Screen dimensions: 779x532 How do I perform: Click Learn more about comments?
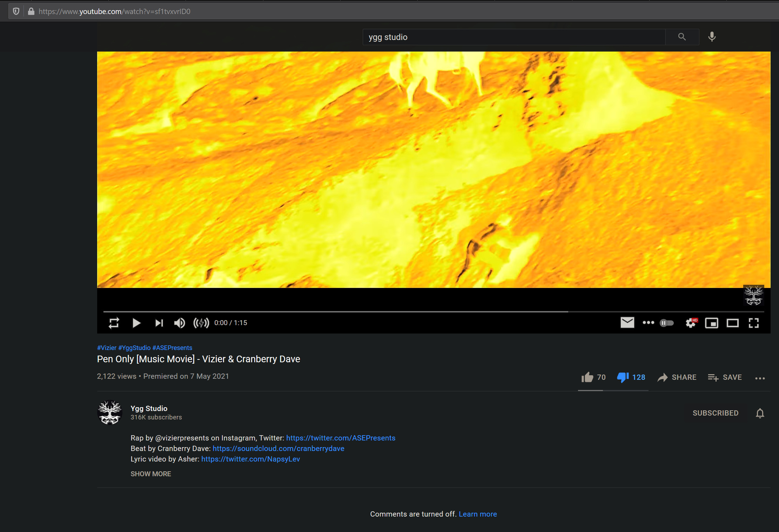point(478,514)
